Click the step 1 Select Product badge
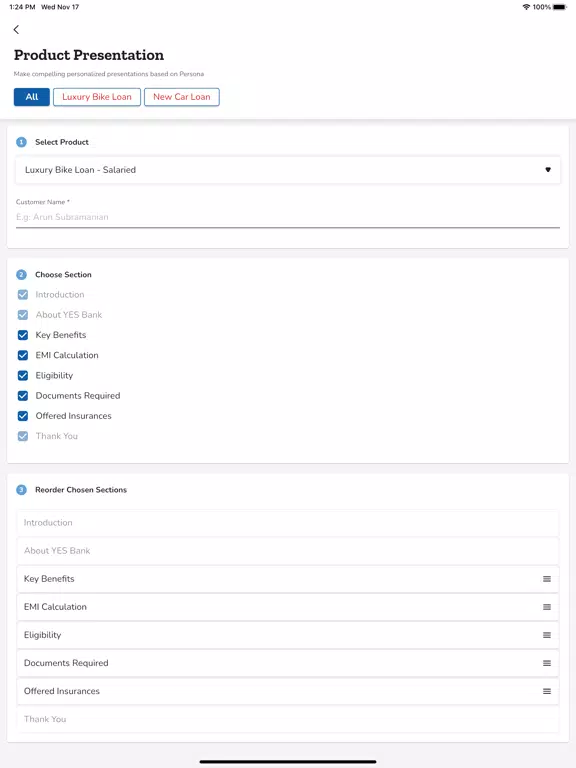Viewport: 576px width, 768px height. tap(22, 142)
